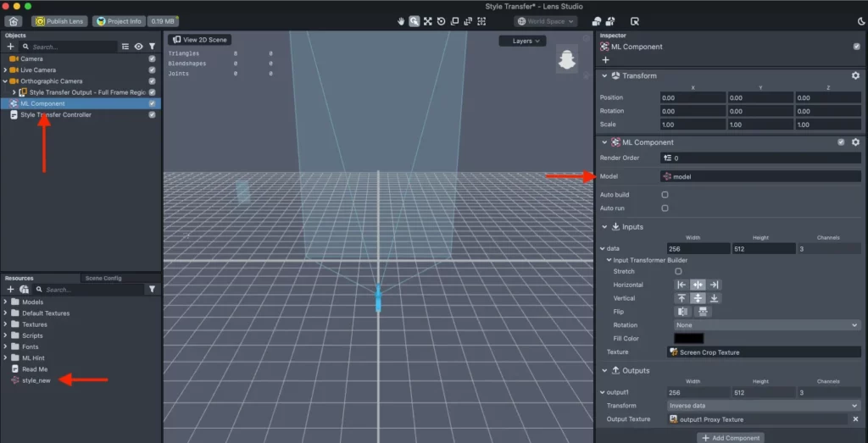Switch to the Scene Config tab
The width and height of the screenshot is (868, 443).
104,278
